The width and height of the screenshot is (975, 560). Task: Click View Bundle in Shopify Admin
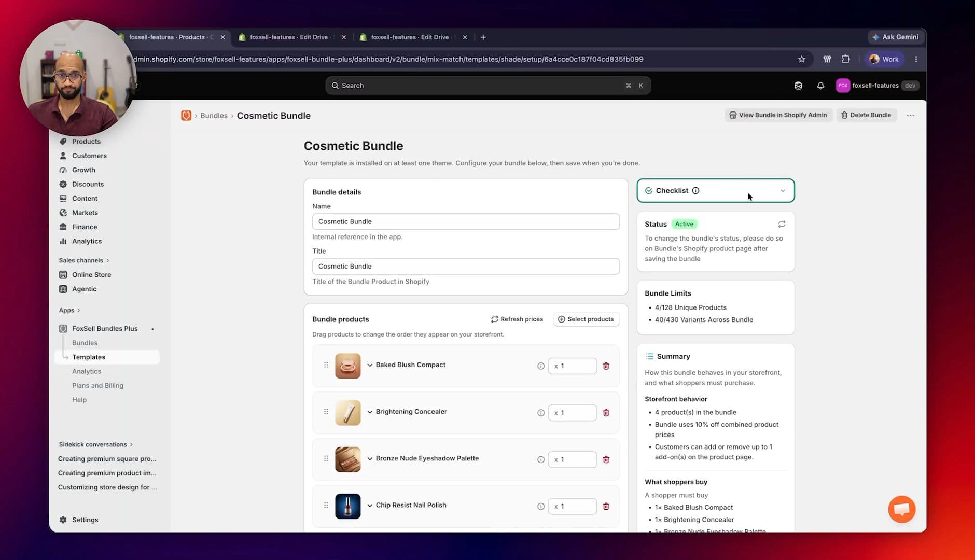point(778,115)
